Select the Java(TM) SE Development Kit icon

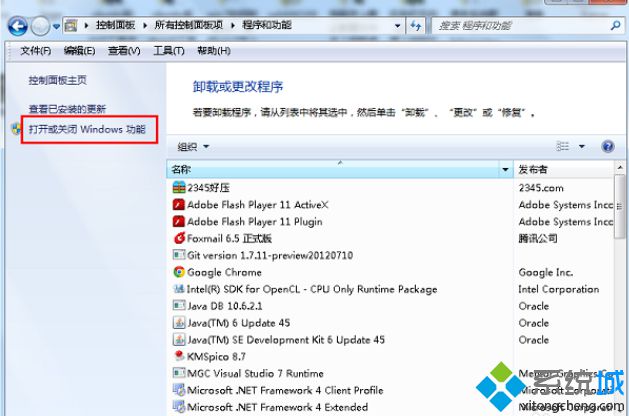(179, 339)
